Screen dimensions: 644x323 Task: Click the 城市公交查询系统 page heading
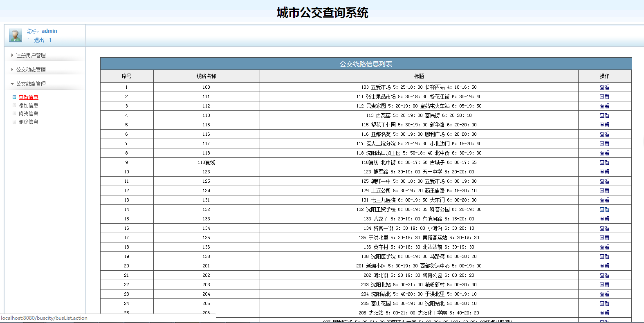322,13
